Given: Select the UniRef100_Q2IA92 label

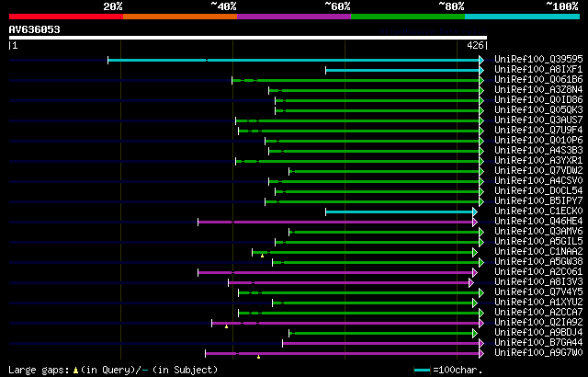Looking at the screenshot, I should point(538,323).
